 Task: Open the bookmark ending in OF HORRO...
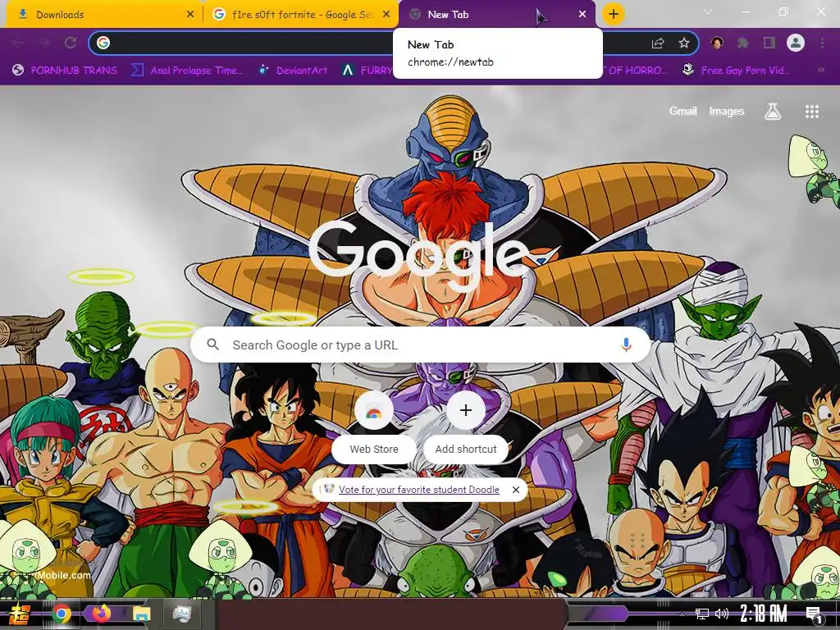click(636, 71)
